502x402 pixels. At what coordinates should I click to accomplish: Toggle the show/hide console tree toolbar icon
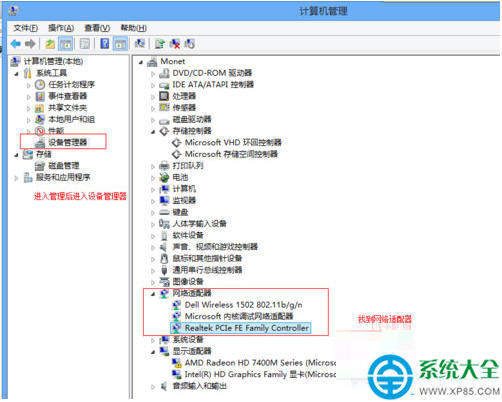pyautogui.click(x=66, y=44)
